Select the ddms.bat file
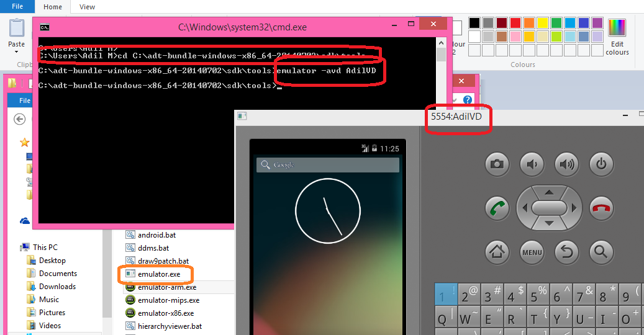The image size is (644, 335). pyautogui.click(x=153, y=248)
